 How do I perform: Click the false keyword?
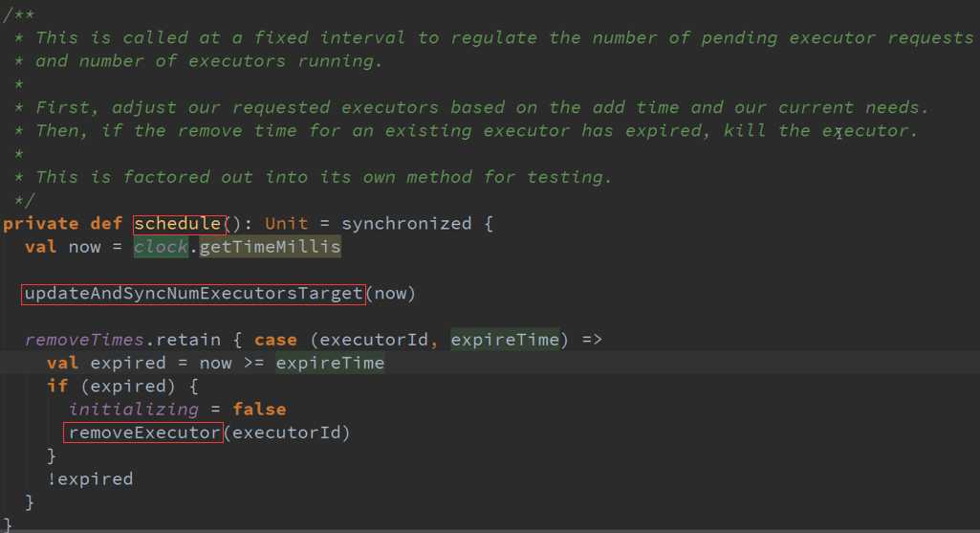(259, 410)
